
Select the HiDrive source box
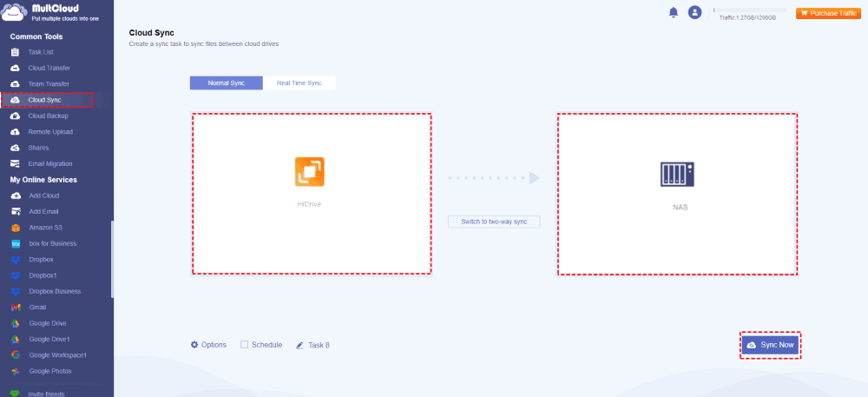pyautogui.click(x=311, y=194)
